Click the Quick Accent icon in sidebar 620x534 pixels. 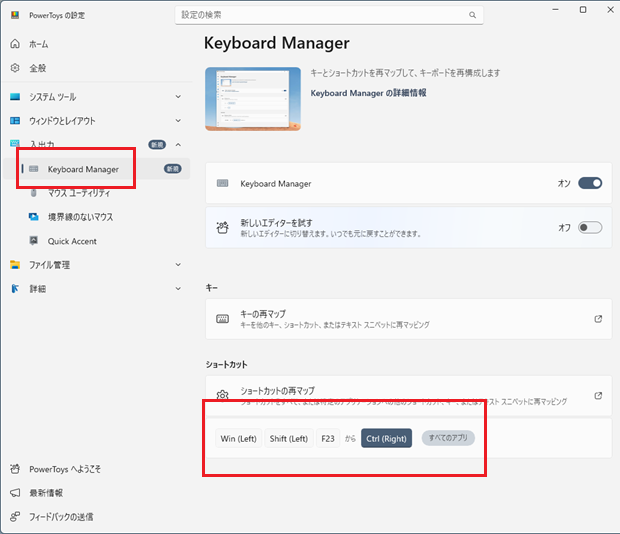pos(34,241)
